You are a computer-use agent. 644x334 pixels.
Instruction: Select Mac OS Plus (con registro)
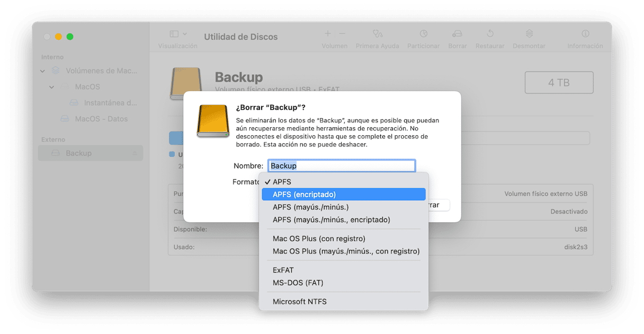(x=319, y=239)
